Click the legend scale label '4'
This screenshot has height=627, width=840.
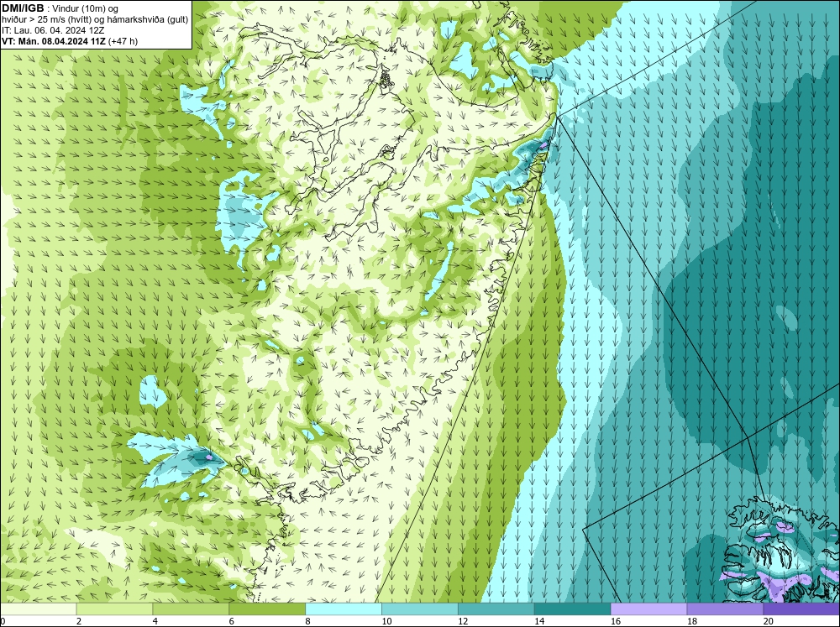pyautogui.click(x=155, y=621)
